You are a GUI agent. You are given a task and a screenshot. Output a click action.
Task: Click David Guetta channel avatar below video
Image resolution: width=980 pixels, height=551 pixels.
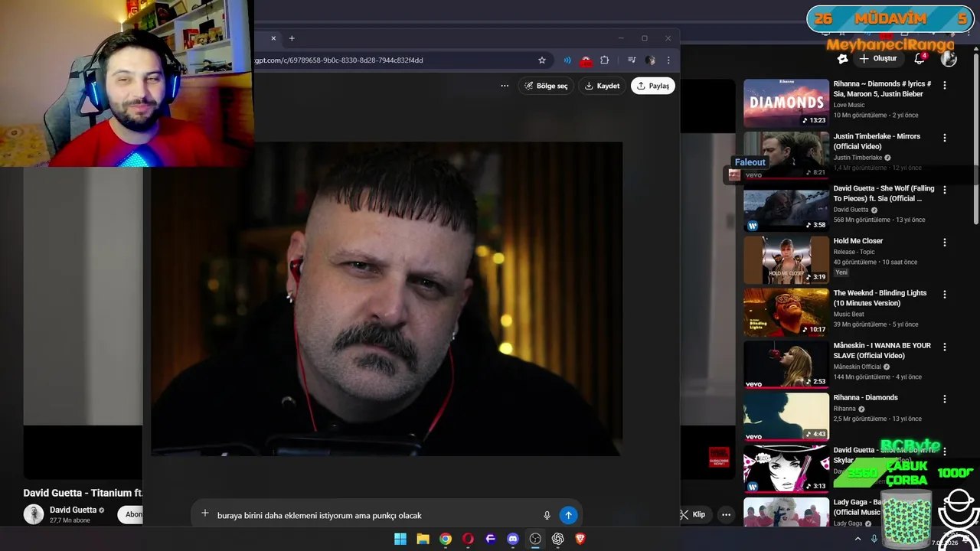(34, 514)
